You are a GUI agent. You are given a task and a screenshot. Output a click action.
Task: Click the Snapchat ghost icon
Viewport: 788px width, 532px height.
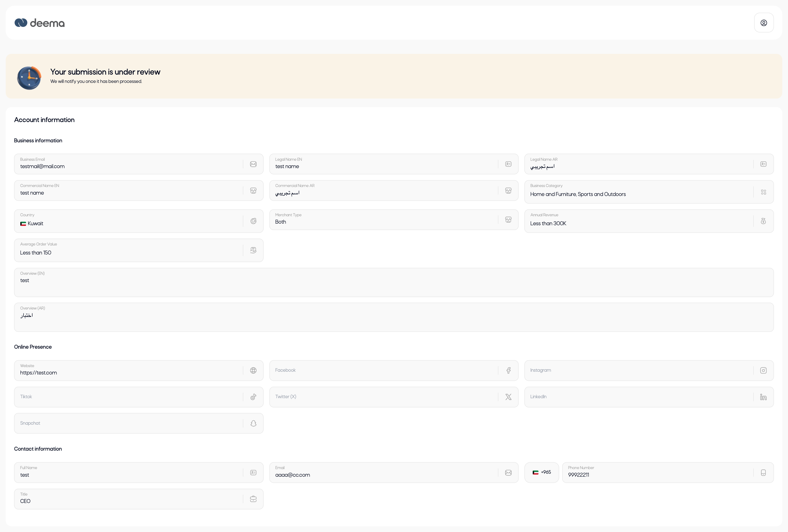[x=253, y=423]
